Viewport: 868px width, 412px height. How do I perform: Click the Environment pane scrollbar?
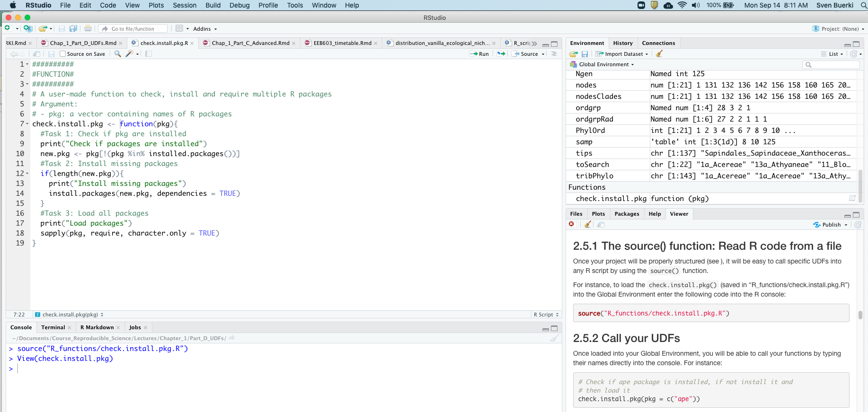(x=860, y=186)
